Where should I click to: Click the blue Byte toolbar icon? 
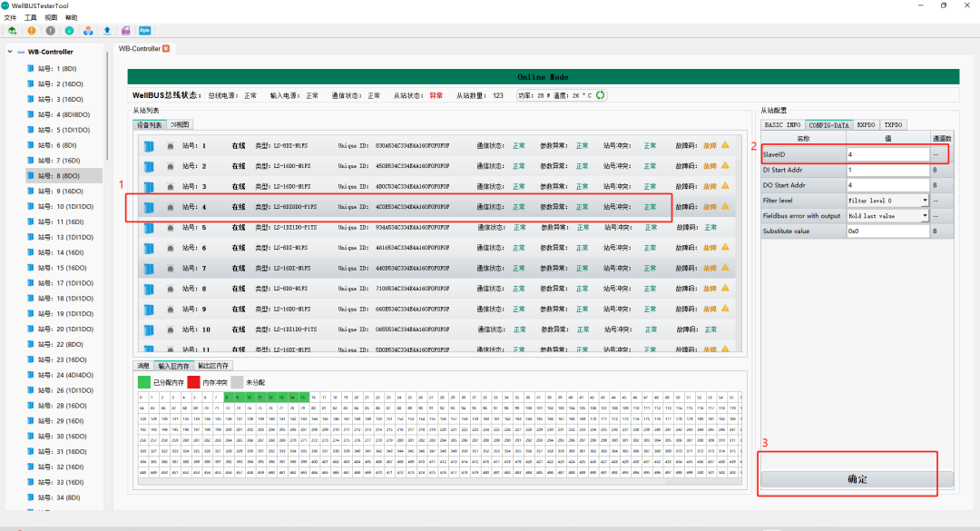click(x=144, y=31)
